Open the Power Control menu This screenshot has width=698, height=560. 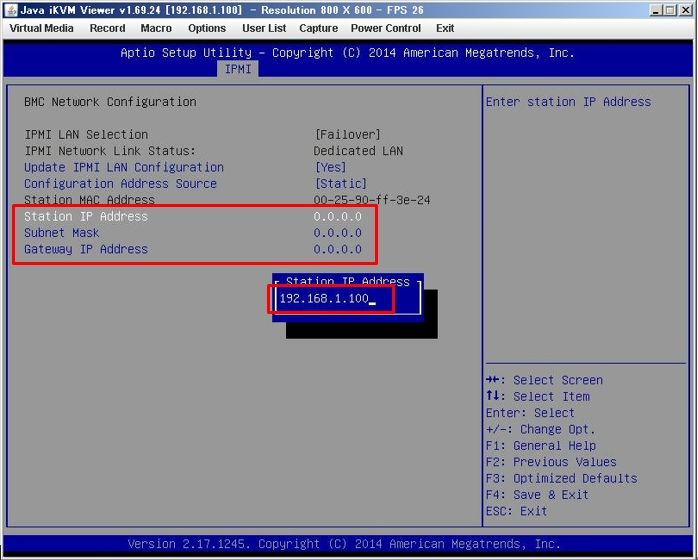click(385, 28)
